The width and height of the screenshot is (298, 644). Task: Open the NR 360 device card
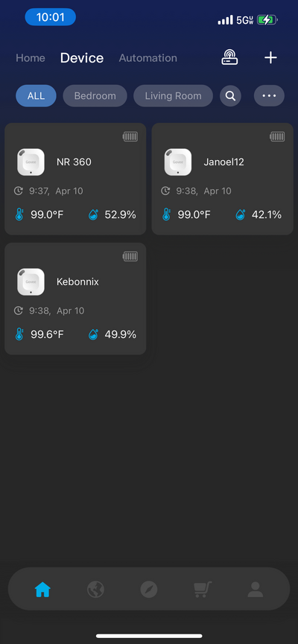click(75, 179)
